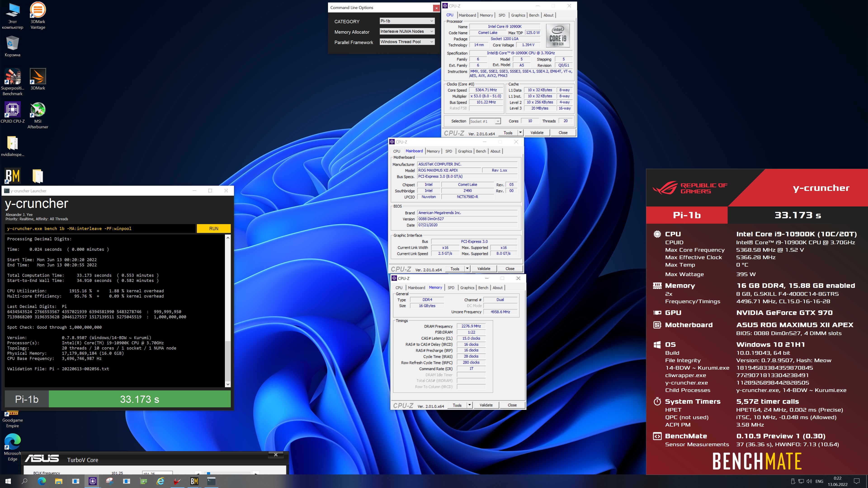Click 'Validation File: Pi - 20220613-002056.txt' line

[58, 369]
